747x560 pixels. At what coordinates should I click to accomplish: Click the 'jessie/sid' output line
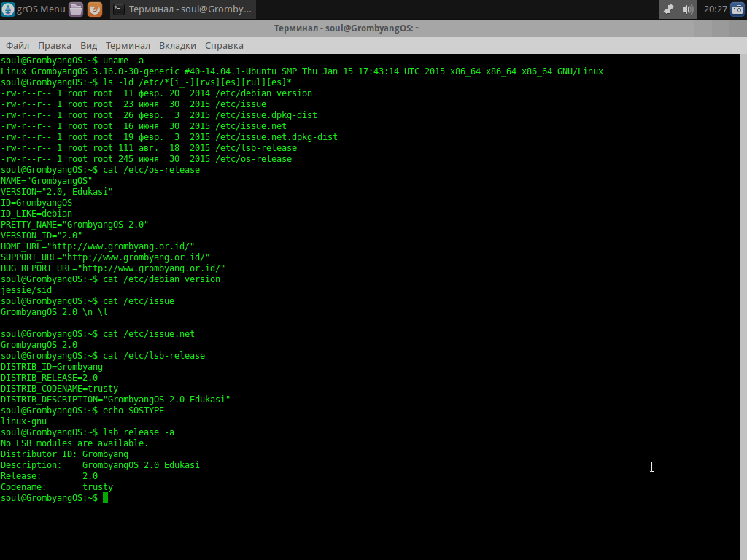26,290
